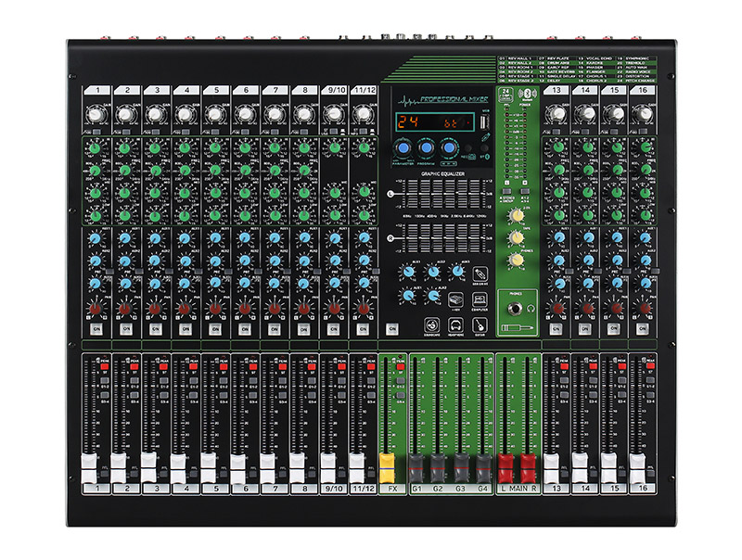
Task: Click the Bluetooth logo near channel 13
Action: click(529, 94)
